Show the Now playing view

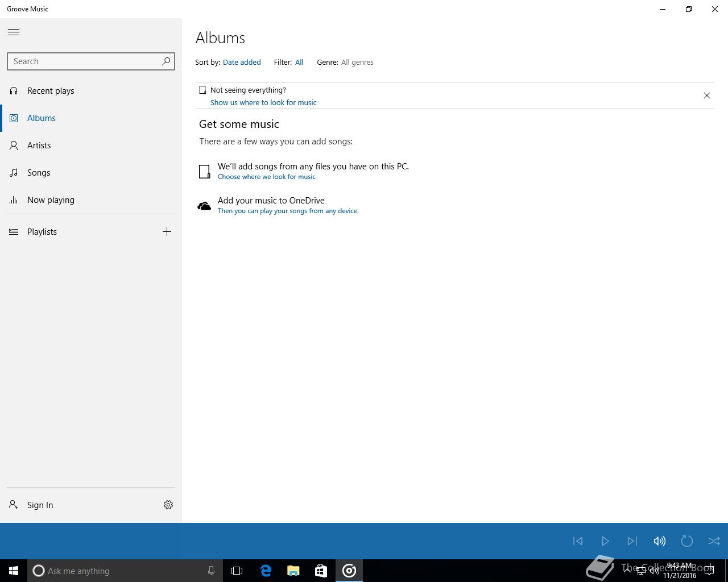pyautogui.click(x=91, y=200)
